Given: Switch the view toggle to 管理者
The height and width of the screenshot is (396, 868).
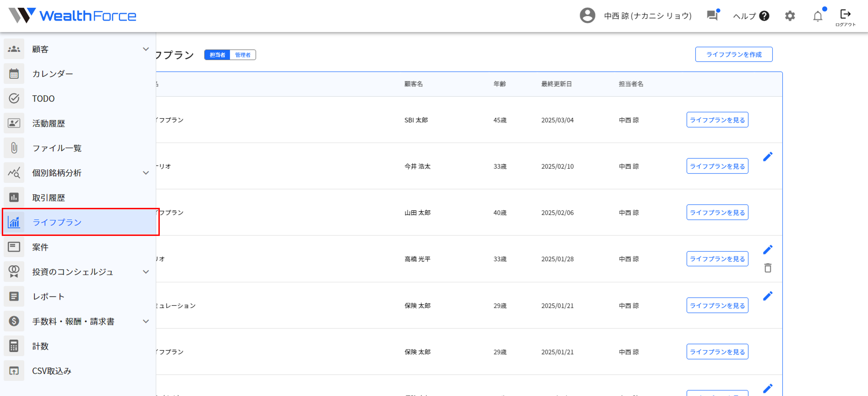Looking at the screenshot, I should [x=243, y=55].
